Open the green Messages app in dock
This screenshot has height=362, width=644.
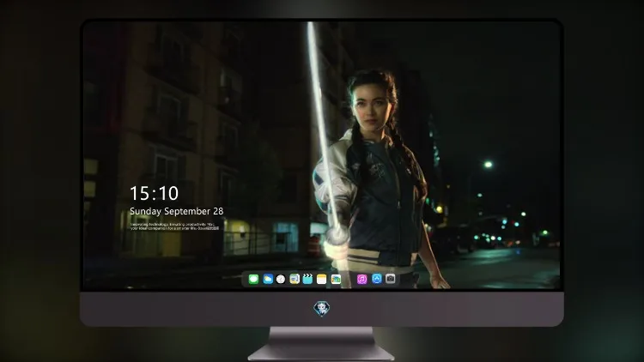(253, 280)
